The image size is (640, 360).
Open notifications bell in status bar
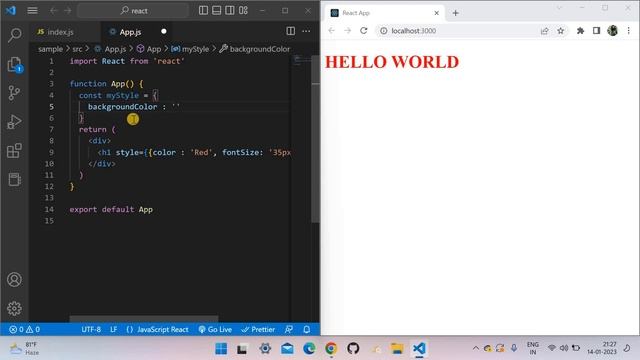(307, 329)
